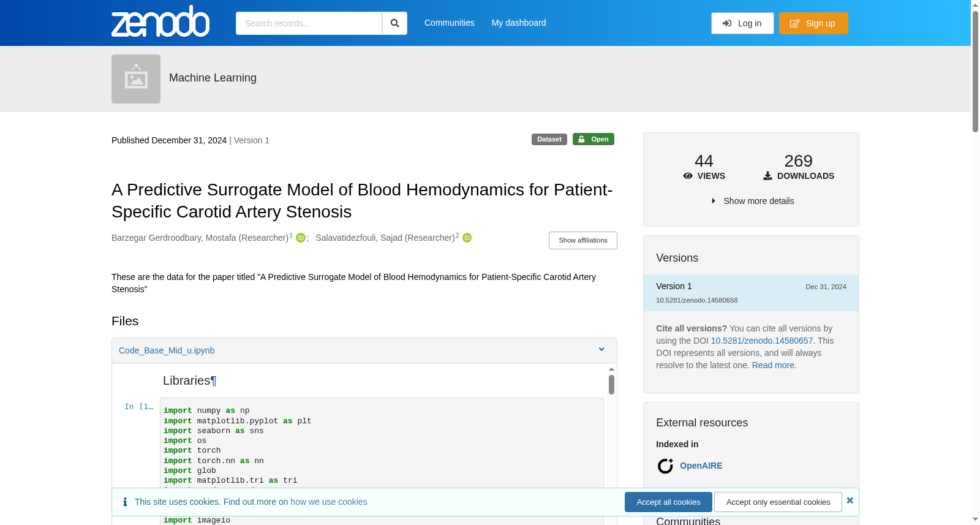Click the 269 downloads count
The height and width of the screenshot is (525, 980).
799,161
